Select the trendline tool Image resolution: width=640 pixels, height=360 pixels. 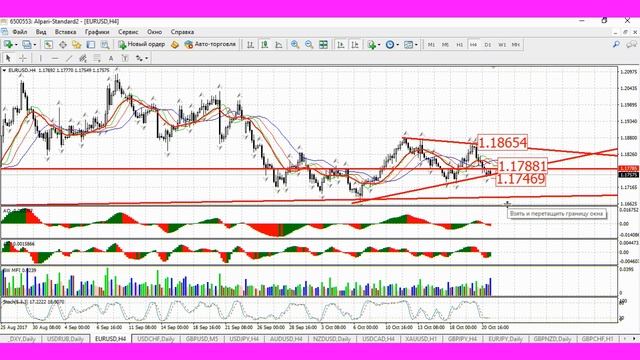pos(69,58)
